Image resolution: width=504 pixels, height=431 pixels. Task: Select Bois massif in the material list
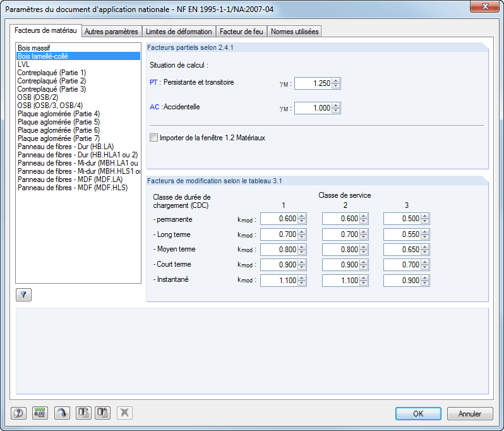coord(78,48)
